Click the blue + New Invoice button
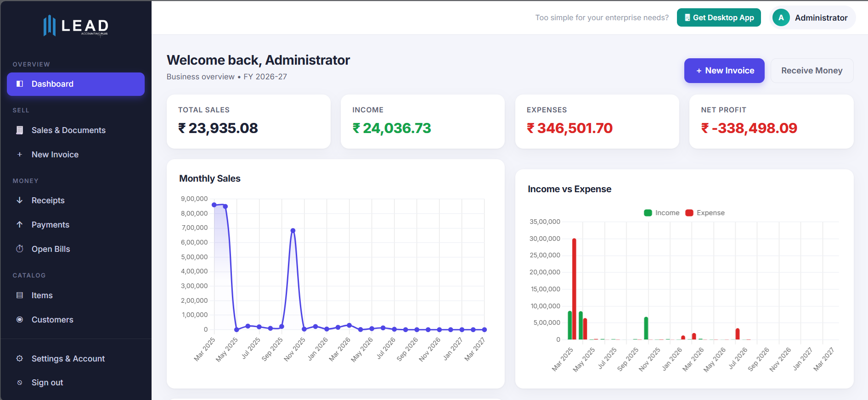 pos(724,71)
